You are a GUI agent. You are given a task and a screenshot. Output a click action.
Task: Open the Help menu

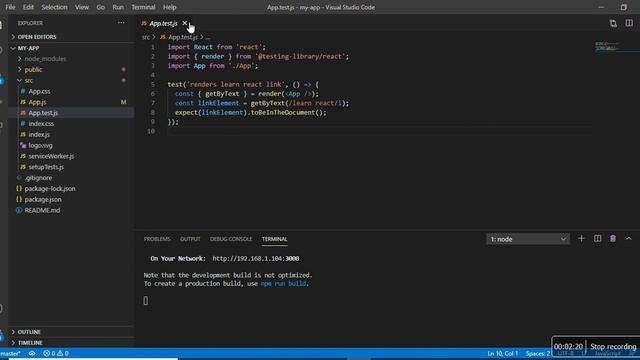tap(169, 7)
